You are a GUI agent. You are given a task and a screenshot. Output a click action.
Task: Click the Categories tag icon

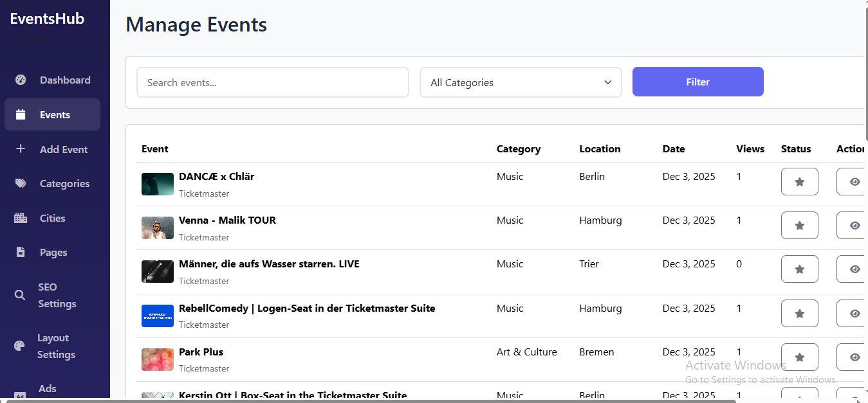(x=21, y=184)
